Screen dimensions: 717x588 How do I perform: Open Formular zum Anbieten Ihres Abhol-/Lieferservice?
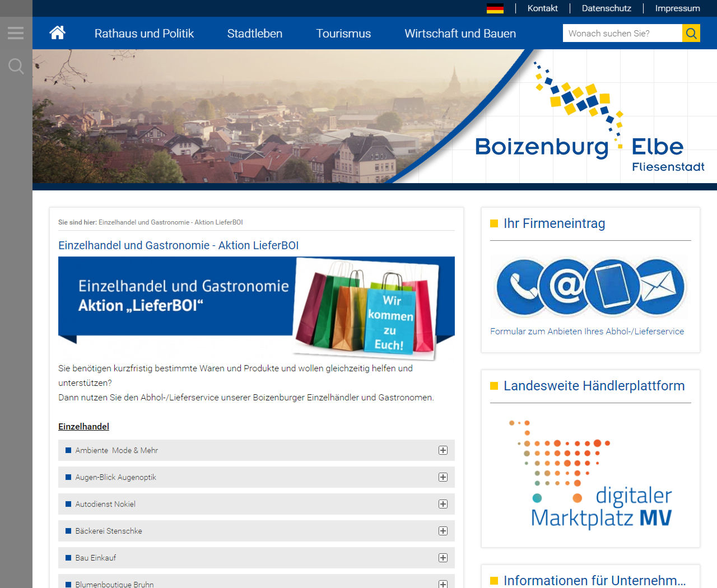coord(587,332)
